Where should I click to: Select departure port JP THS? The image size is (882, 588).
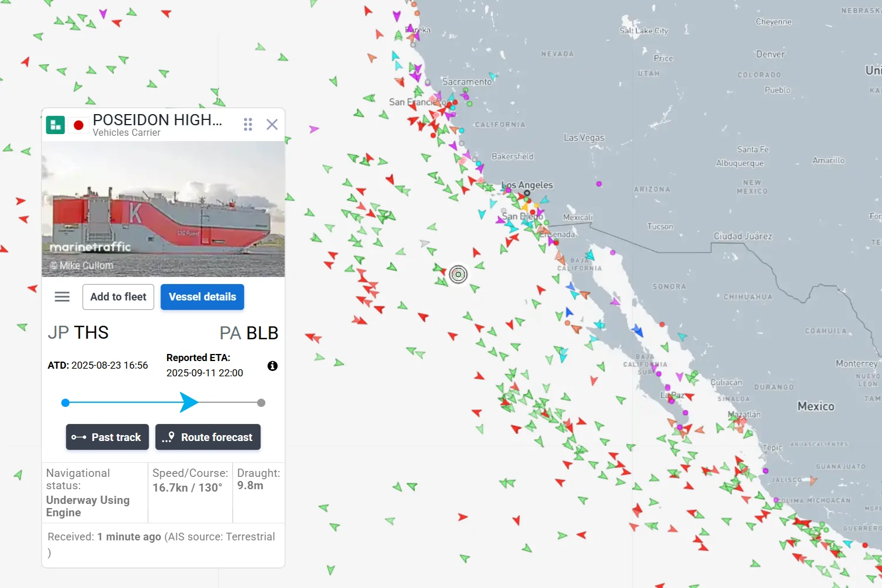(78, 333)
